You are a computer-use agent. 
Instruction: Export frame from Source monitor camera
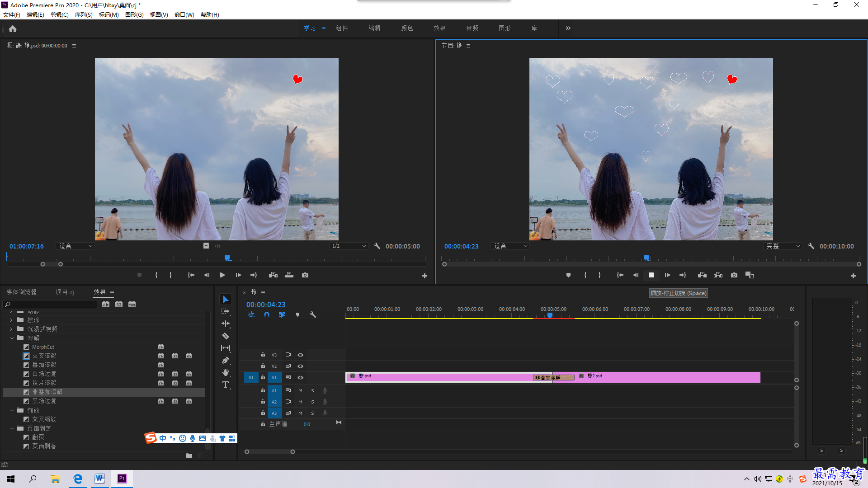click(305, 275)
